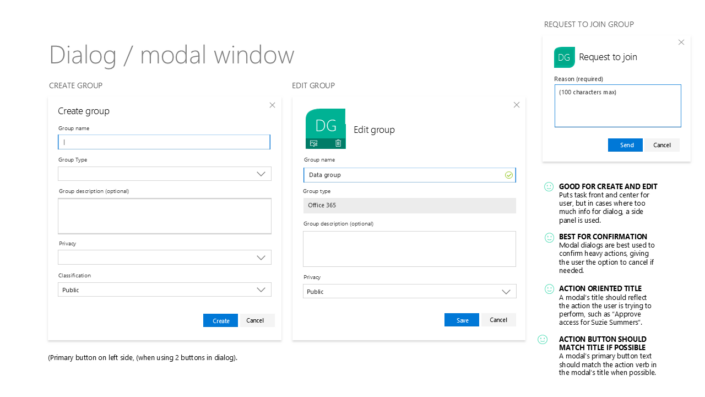
Task: Cancel the Edit group dialog
Action: 498,320
